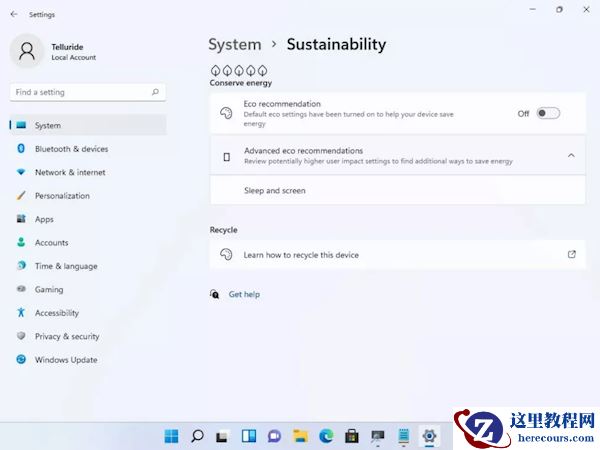This screenshot has height=450, width=600.
Task: Click the Accessibility person icon
Action: (21, 313)
